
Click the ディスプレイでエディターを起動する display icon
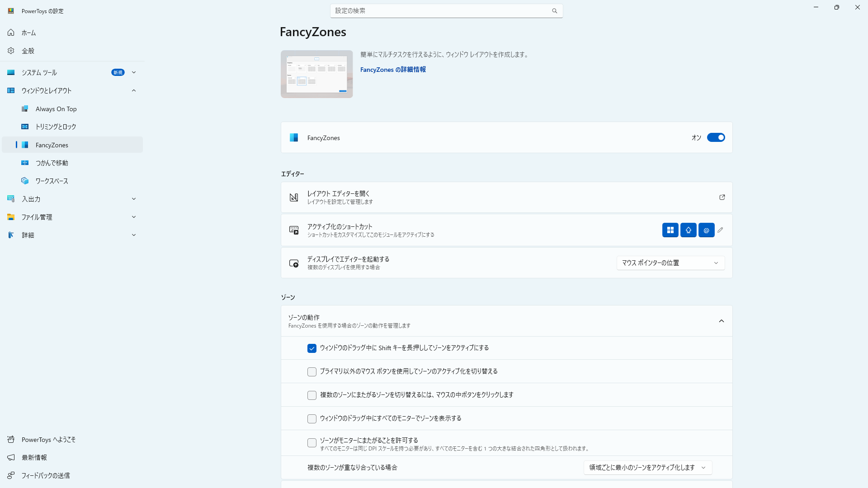[294, 263]
